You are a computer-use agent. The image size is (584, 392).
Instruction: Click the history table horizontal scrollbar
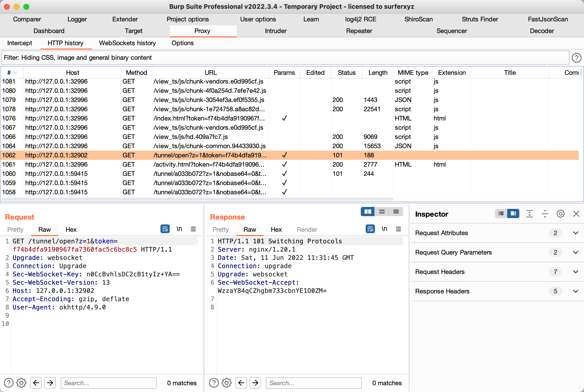pyautogui.click(x=197, y=199)
